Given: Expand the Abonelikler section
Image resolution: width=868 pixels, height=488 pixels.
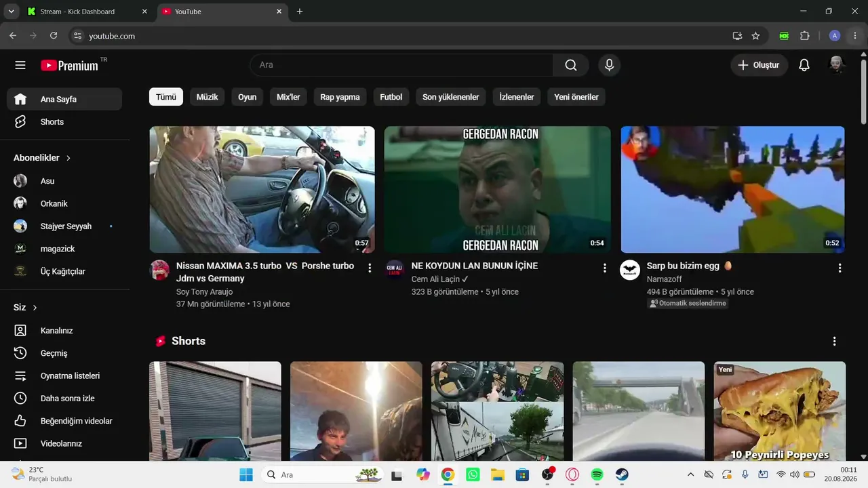Looking at the screenshot, I should [x=42, y=158].
